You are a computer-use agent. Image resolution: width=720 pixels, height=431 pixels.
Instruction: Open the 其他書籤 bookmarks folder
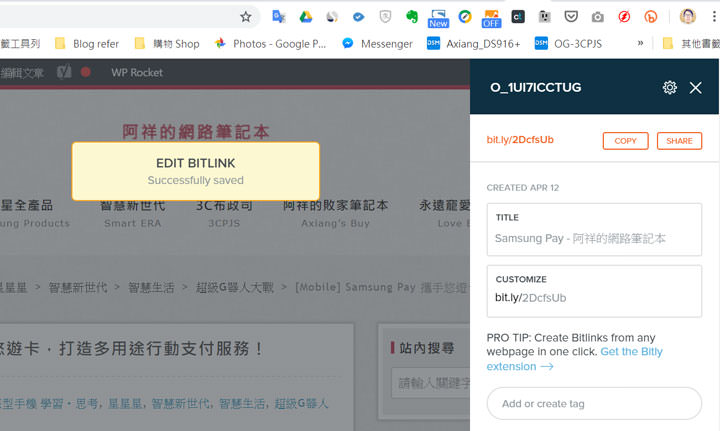tap(691, 44)
